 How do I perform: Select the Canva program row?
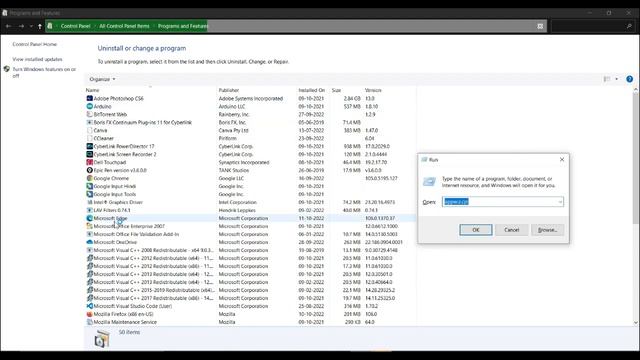pyautogui.click(x=251, y=130)
